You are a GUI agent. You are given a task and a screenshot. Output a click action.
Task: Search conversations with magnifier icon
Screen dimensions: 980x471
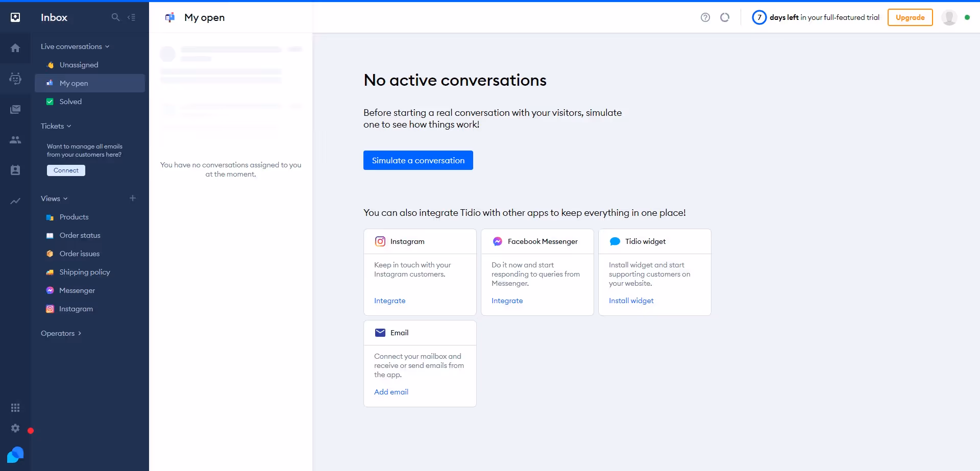[x=116, y=17]
